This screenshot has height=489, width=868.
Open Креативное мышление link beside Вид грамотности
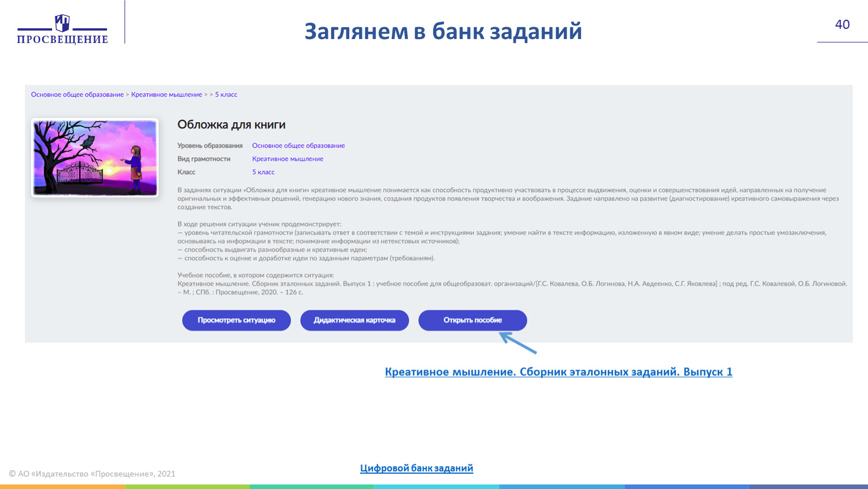coord(288,159)
